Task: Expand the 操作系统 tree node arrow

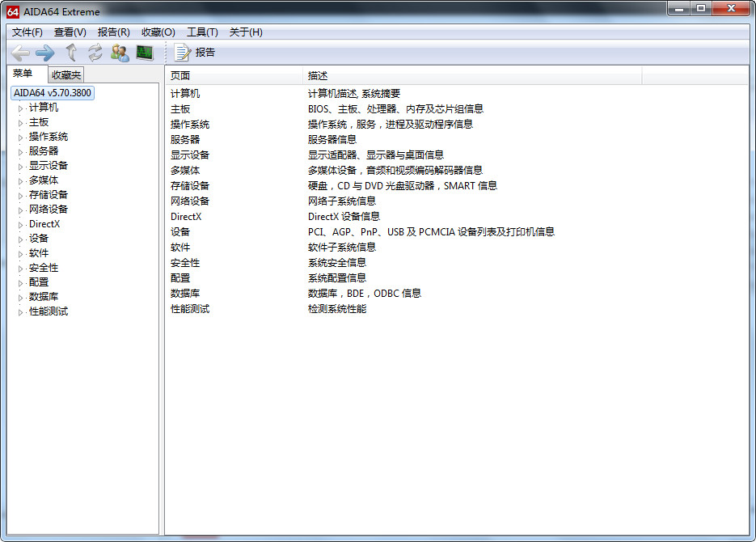Action: [x=20, y=138]
